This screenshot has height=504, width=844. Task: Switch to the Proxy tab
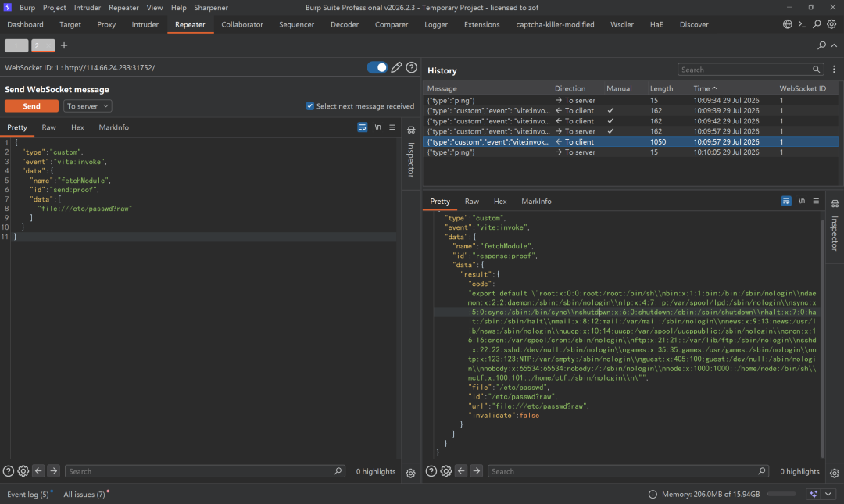click(106, 24)
